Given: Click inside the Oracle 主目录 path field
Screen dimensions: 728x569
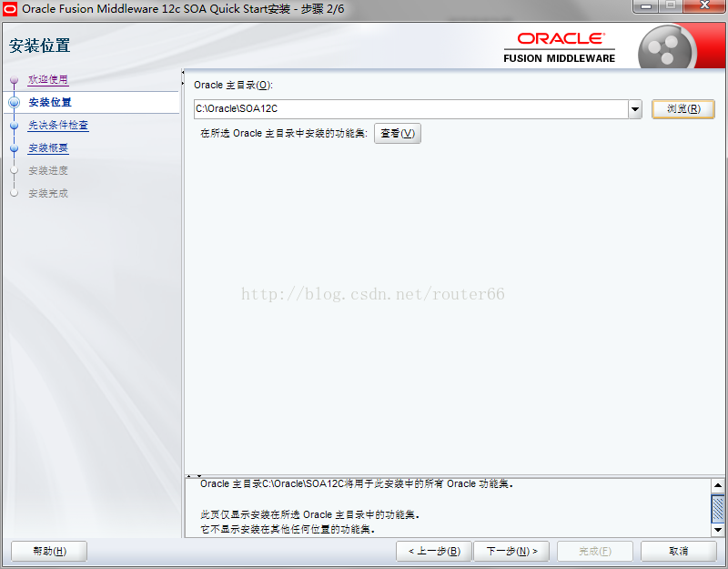Looking at the screenshot, I should tap(411, 109).
